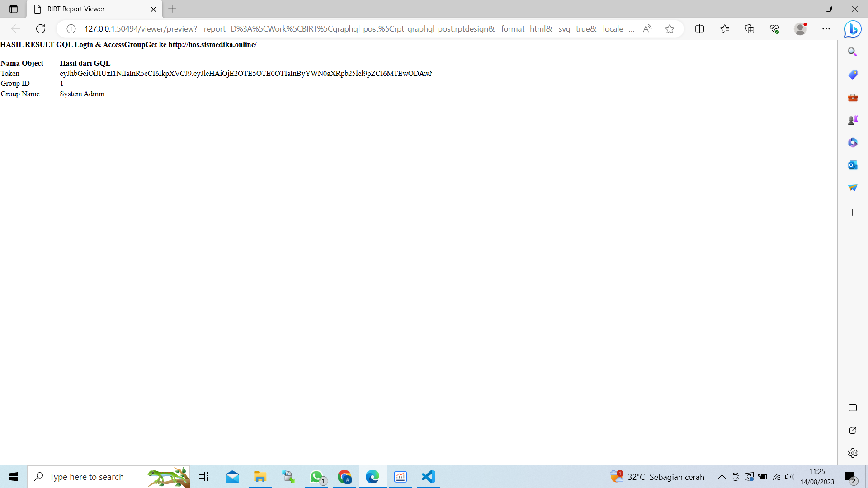The width and height of the screenshot is (868, 488).
Task: Open weather widget showing 32°C
Action: pyautogui.click(x=657, y=477)
